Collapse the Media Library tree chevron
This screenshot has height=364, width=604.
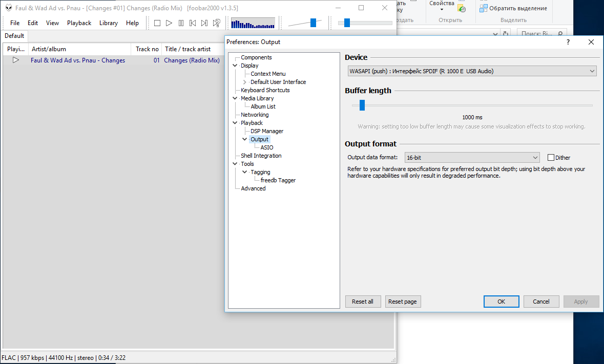[x=235, y=98]
